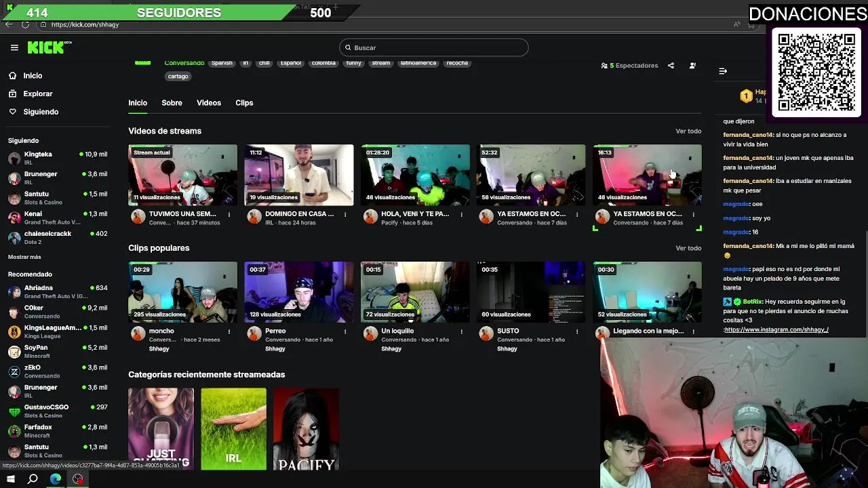868x488 pixels.
Task: Open the 01:28:20 stream thumbnail
Action: [415, 175]
